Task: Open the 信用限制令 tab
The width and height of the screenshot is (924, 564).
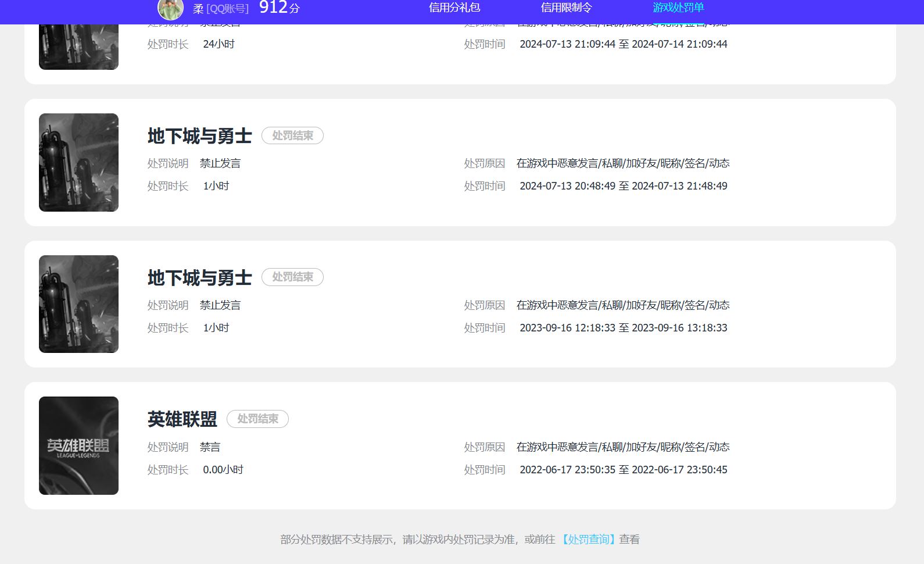Action: coord(566,8)
